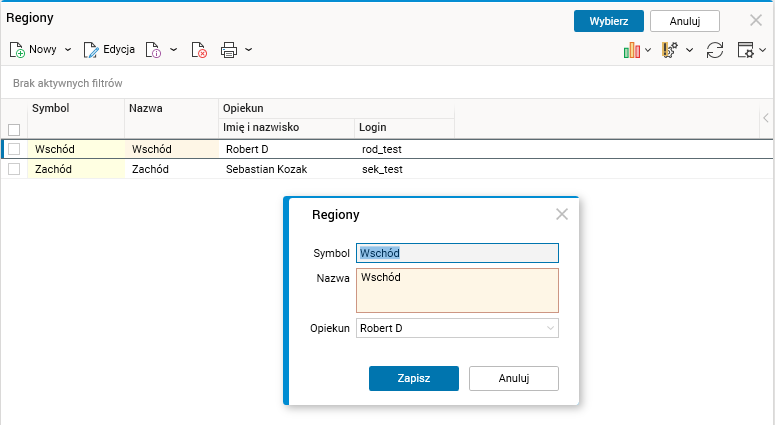This screenshot has width=775, height=425.
Task: Open the dropdown arrow next to Nowy
Action: click(x=68, y=49)
